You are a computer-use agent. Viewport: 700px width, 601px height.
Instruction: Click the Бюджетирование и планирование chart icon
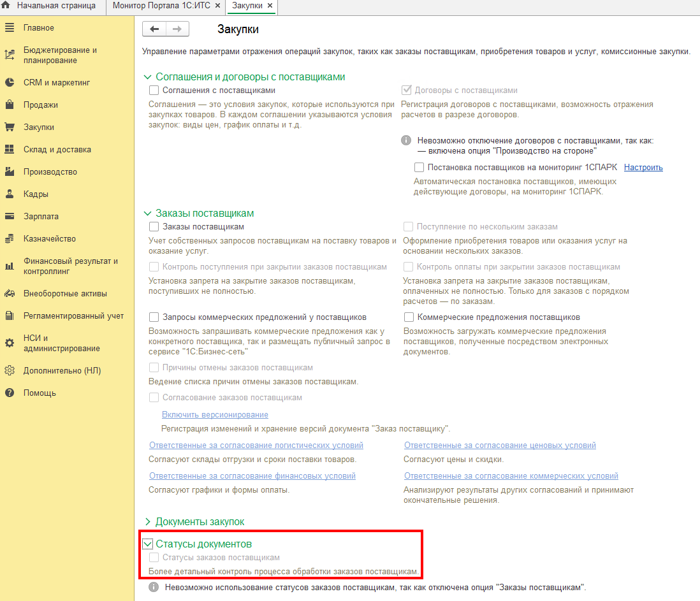(10, 55)
